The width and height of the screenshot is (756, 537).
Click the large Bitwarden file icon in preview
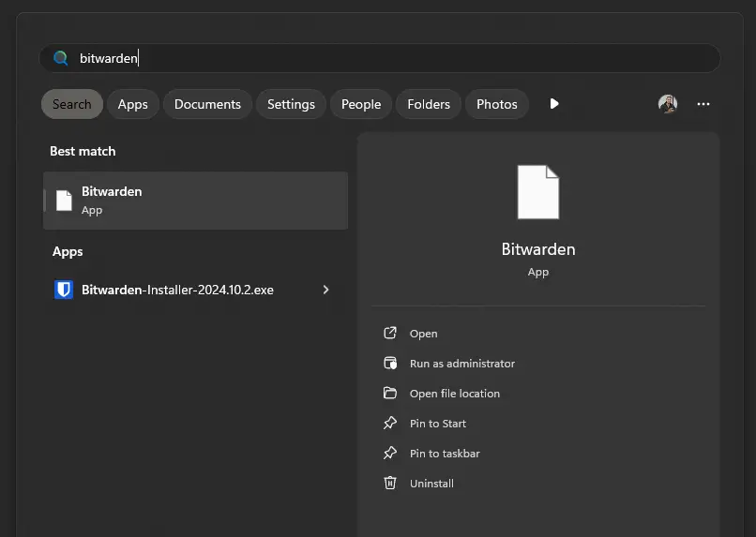(538, 192)
